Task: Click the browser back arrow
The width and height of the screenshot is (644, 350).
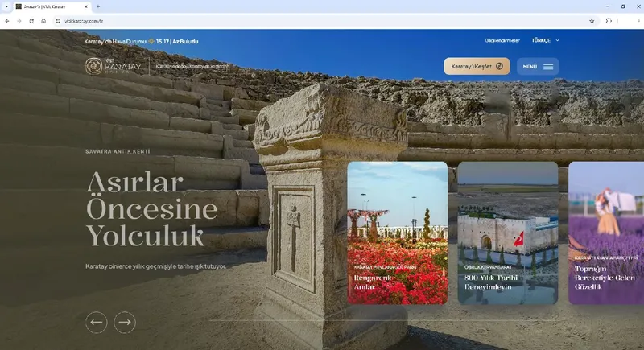Action: [7, 21]
